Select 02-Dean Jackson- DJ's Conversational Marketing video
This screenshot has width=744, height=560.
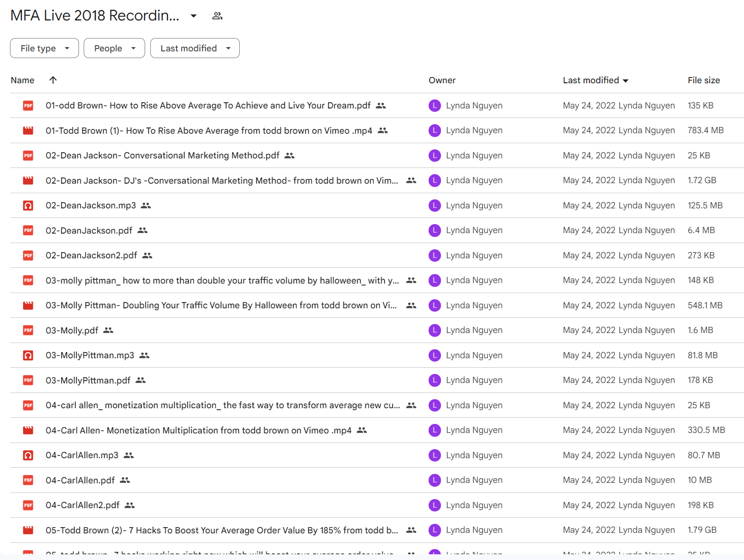(222, 180)
